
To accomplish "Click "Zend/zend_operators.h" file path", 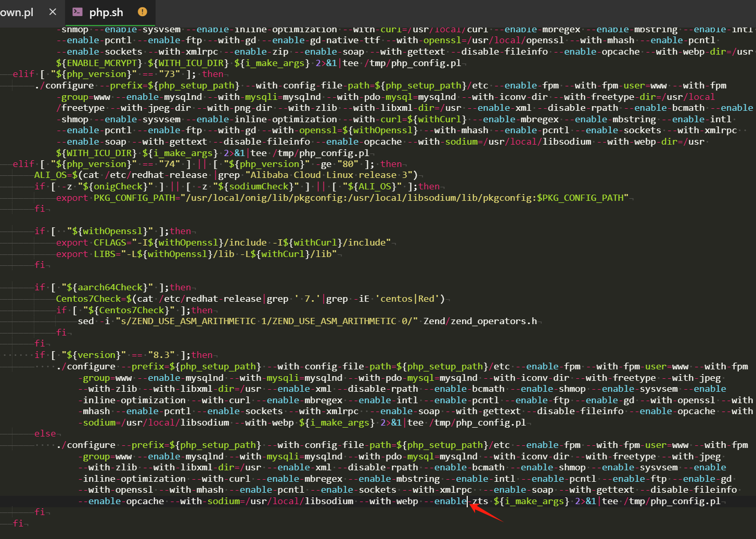I will pyautogui.click(x=480, y=321).
